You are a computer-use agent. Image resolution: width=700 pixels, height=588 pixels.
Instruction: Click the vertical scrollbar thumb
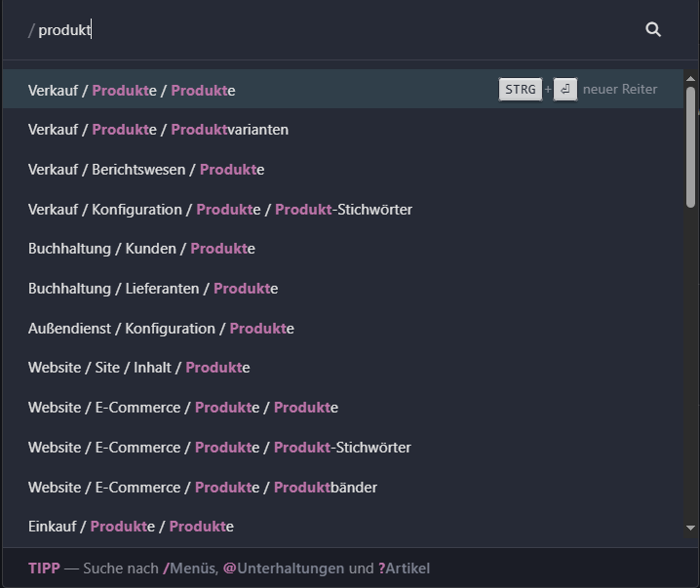tap(690, 146)
